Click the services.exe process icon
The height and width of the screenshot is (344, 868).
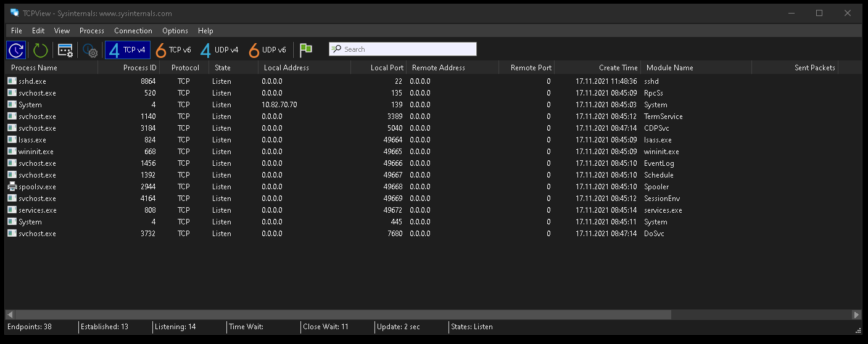[12, 210]
